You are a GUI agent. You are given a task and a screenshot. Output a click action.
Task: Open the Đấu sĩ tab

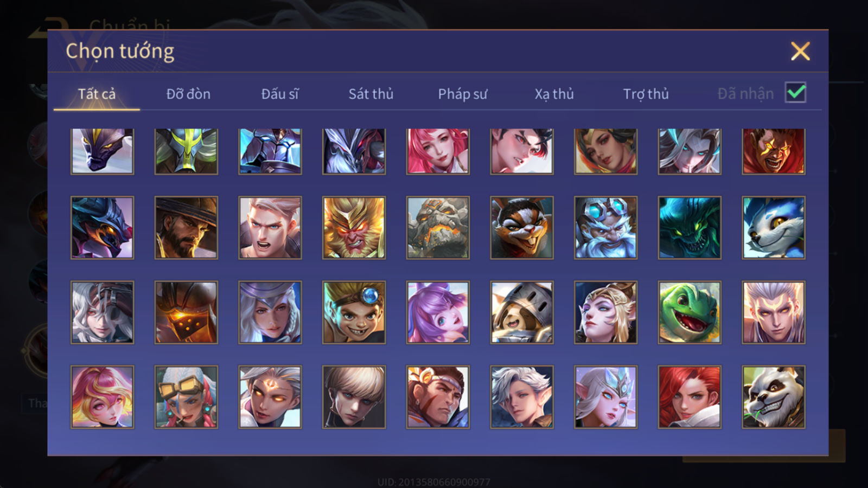pos(280,94)
